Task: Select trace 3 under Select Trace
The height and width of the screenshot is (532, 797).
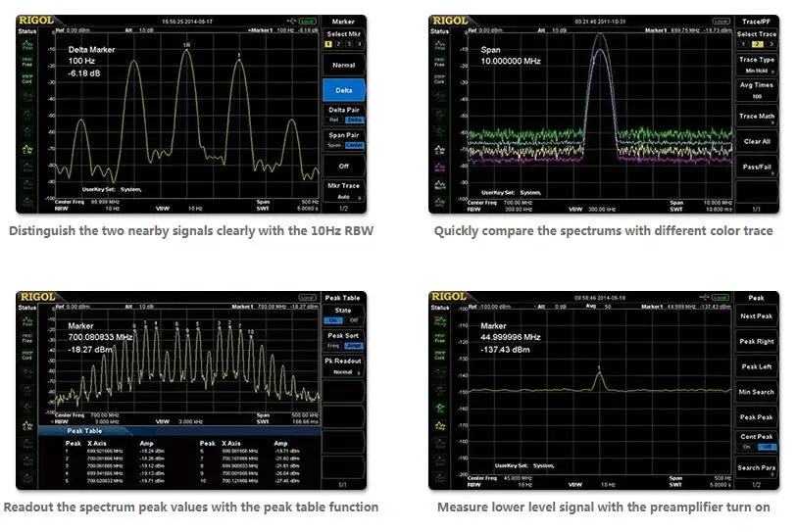Action: pos(771,44)
